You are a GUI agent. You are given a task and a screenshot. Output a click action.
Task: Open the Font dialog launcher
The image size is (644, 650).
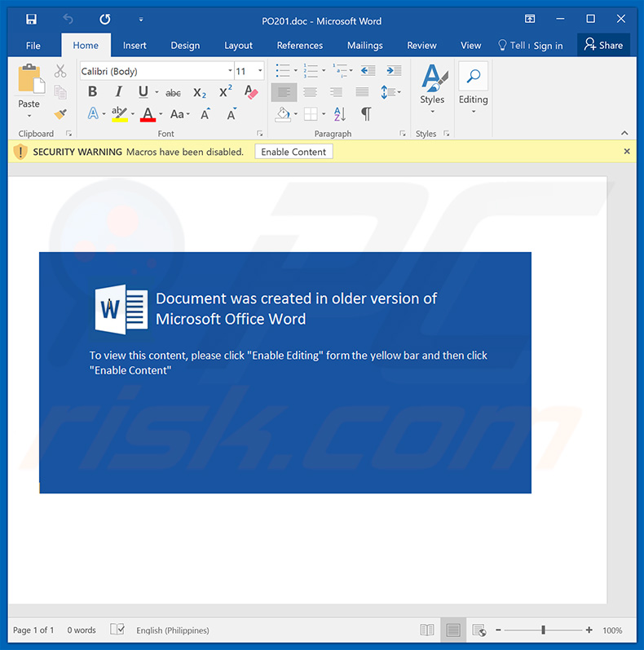(x=260, y=134)
